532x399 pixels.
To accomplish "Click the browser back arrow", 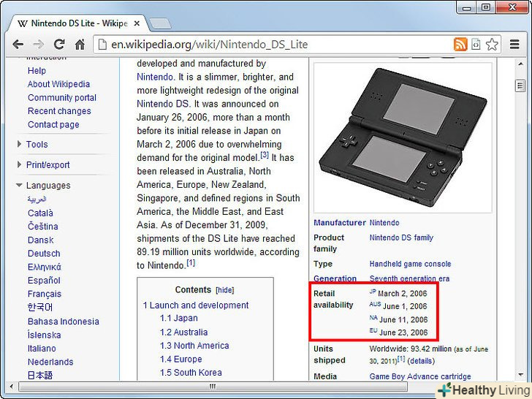I will point(18,45).
